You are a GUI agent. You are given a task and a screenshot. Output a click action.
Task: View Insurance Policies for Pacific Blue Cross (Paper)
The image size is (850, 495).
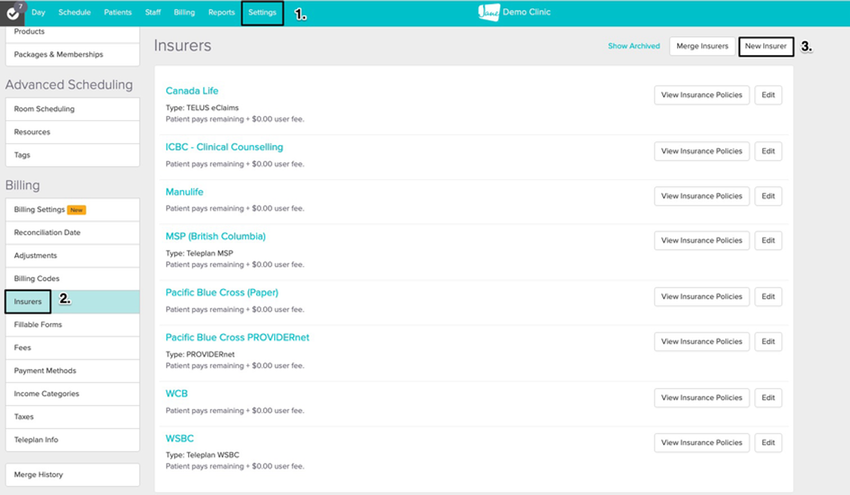coord(701,297)
